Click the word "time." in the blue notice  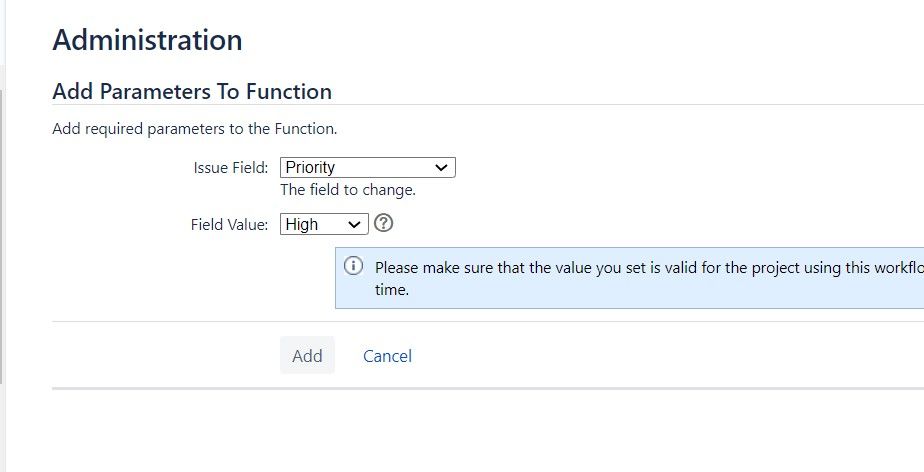[392, 290]
